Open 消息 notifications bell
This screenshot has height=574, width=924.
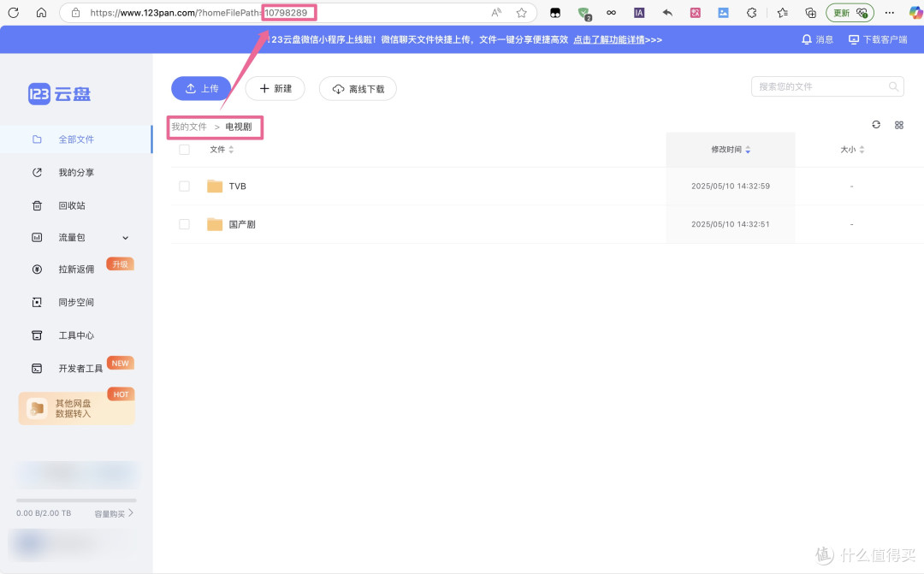[817, 39]
